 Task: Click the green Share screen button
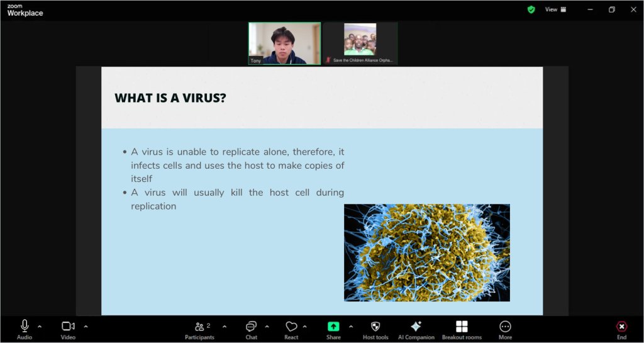pyautogui.click(x=333, y=330)
